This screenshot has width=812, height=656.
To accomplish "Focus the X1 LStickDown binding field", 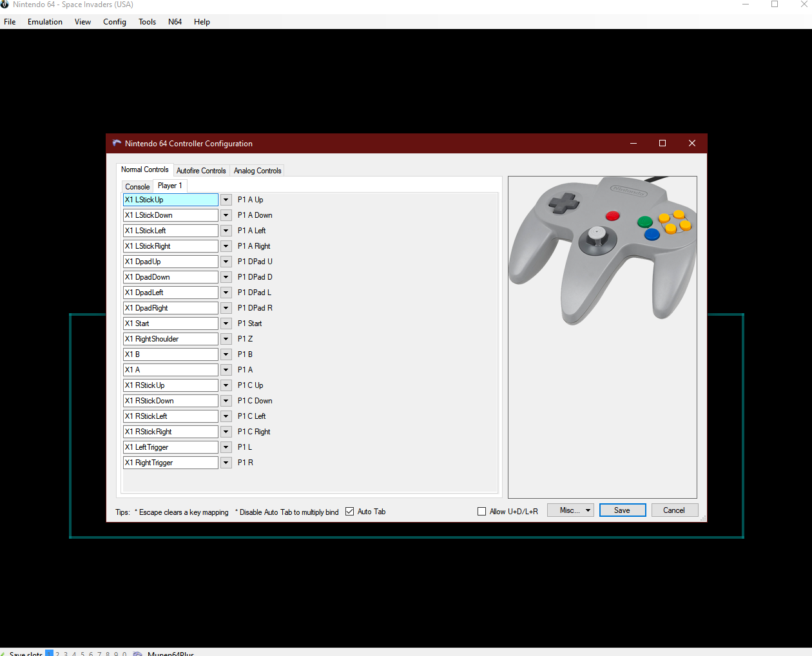I will 171,215.
